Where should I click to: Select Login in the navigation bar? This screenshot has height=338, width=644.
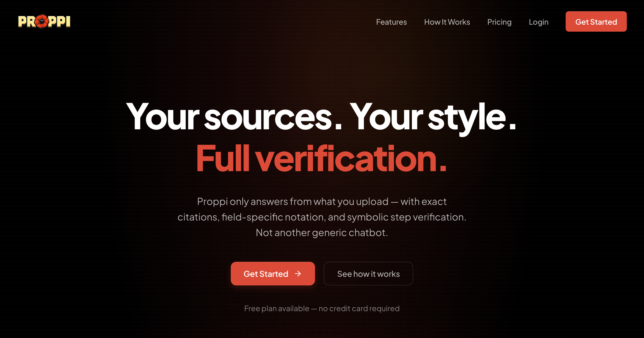point(539,22)
